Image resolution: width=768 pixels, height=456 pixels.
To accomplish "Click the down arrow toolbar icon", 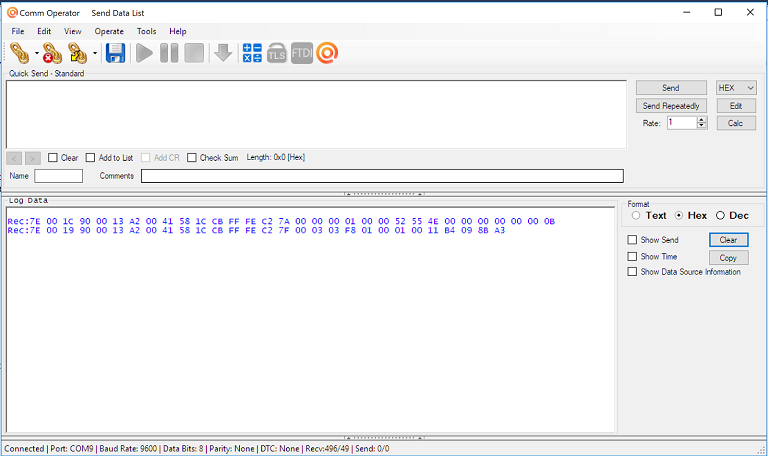I will pyautogui.click(x=223, y=53).
